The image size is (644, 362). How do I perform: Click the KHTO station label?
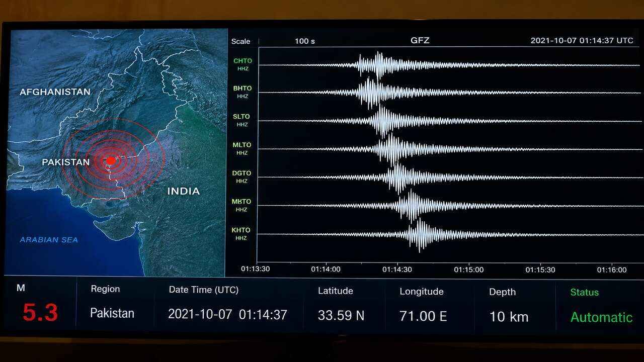point(241,230)
